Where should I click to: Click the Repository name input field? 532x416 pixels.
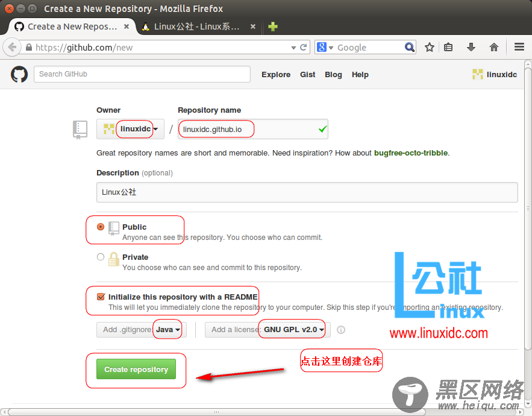pos(253,129)
